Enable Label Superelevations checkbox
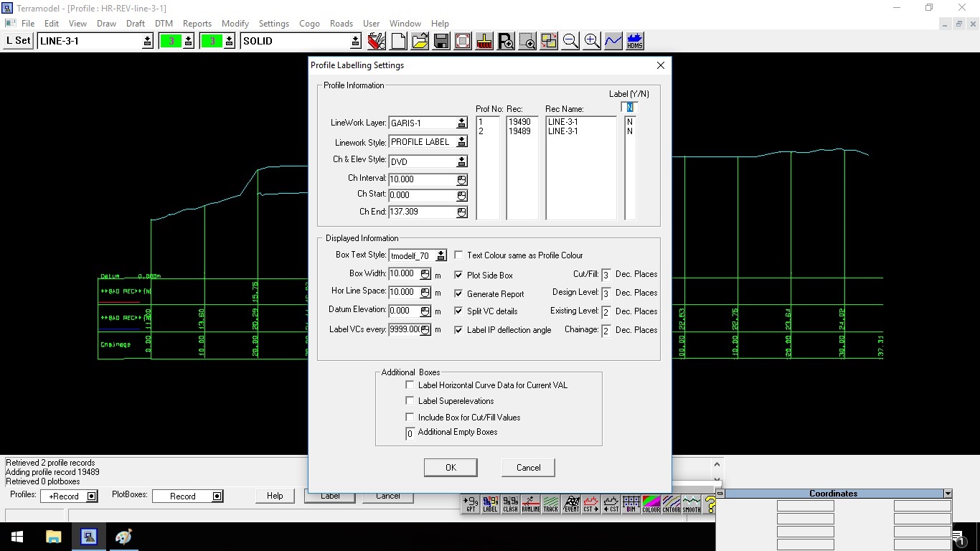980x551 pixels. click(x=410, y=401)
